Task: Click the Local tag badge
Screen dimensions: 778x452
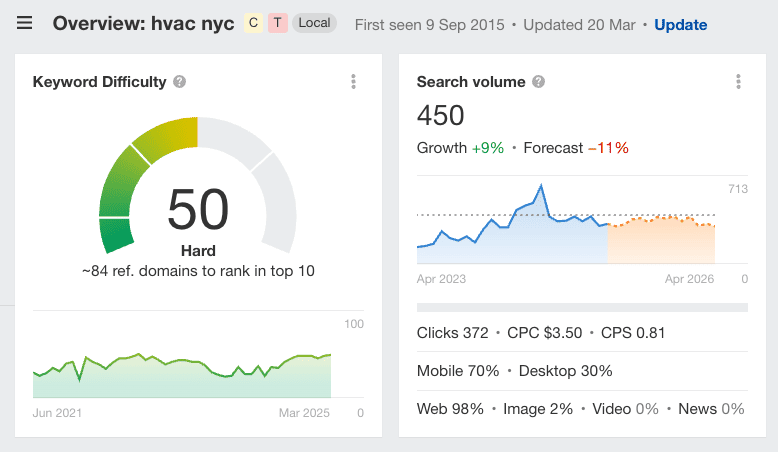Action: pos(315,24)
